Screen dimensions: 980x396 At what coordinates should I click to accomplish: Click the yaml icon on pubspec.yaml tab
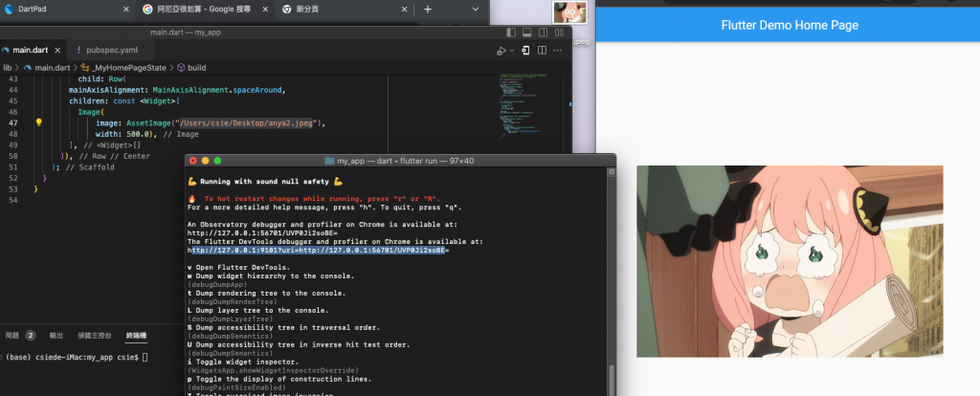tap(78, 50)
